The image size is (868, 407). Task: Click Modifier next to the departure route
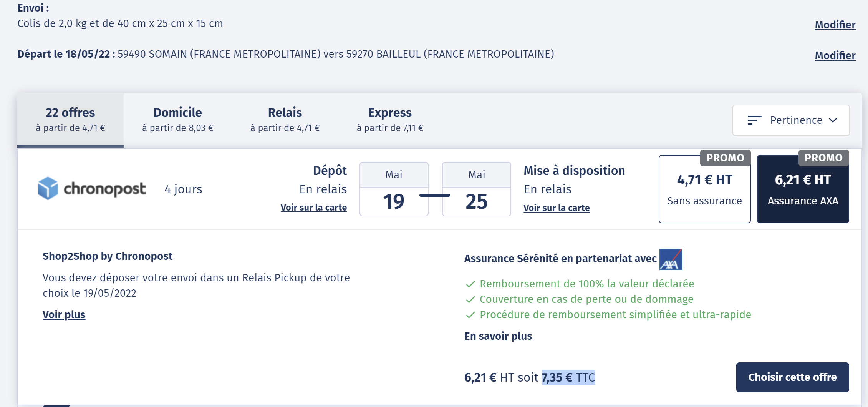click(835, 55)
